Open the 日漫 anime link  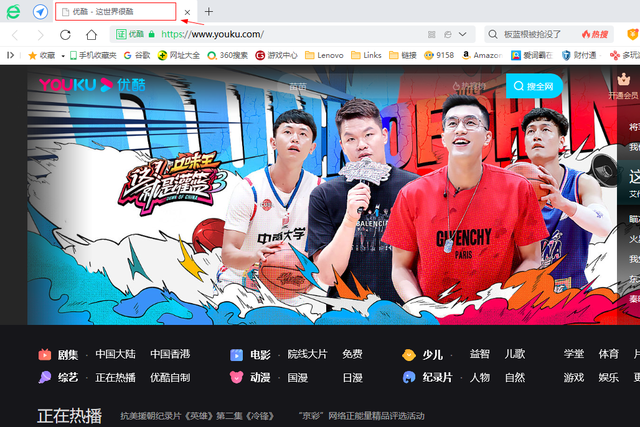(353, 377)
